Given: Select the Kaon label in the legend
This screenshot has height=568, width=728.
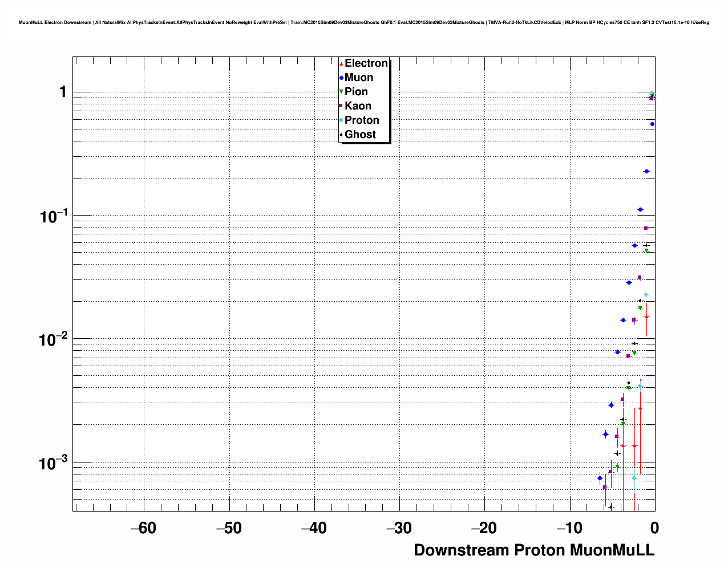Looking at the screenshot, I should [x=358, y=106].
